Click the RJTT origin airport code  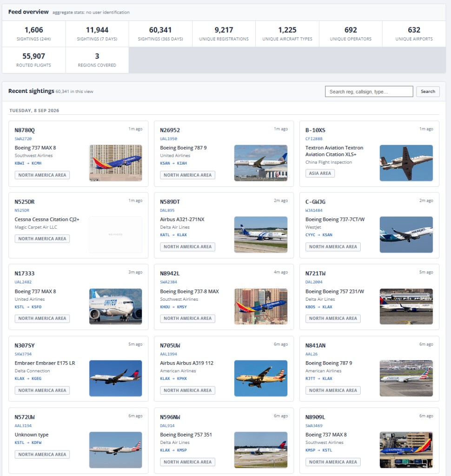point(311,378)
